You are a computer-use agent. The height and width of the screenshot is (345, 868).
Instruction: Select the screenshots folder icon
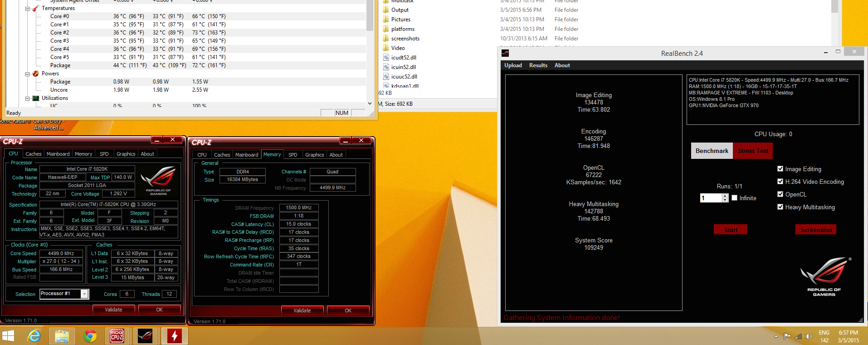point(386,38)
